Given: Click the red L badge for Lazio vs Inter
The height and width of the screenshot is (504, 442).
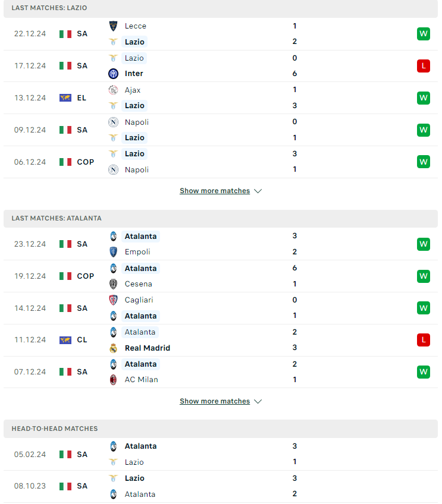Looking at the screenshot, I should pyautogui.click(x=424, y=66).
